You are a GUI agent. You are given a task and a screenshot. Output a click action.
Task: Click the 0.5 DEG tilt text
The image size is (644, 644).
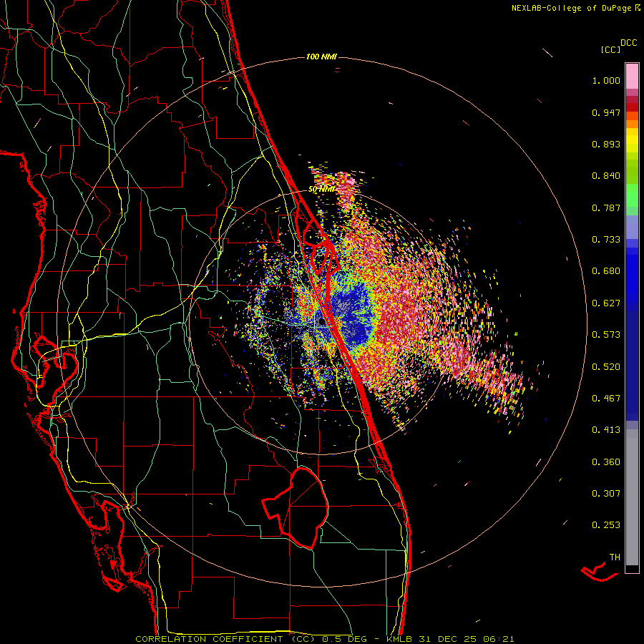pyautogui.click(x=346, y=639)
